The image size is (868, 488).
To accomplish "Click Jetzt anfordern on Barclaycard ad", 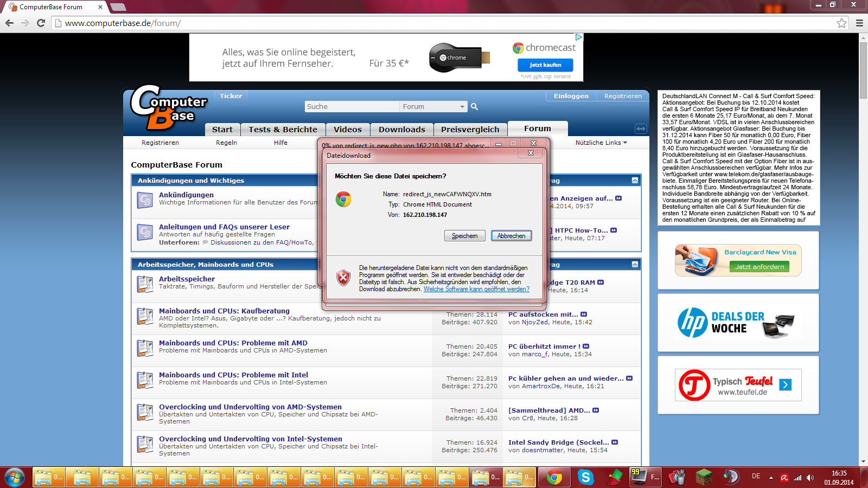I will coord(759,267).
